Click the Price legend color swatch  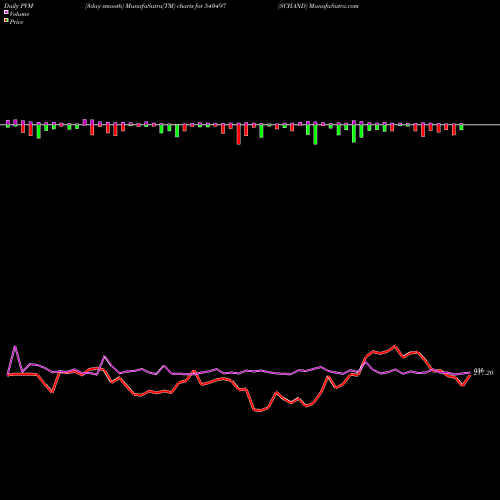pyautogui.click(x=6, y=21)
